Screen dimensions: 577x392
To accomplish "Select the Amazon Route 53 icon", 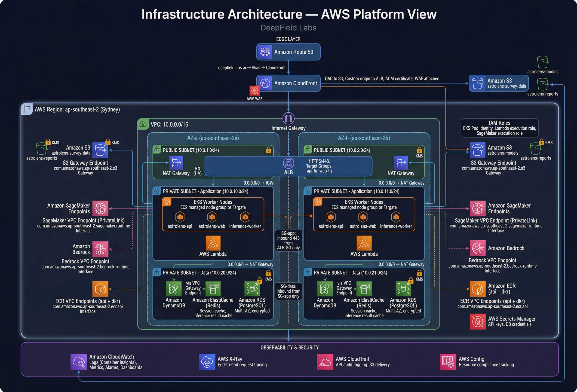I will 265,52.
